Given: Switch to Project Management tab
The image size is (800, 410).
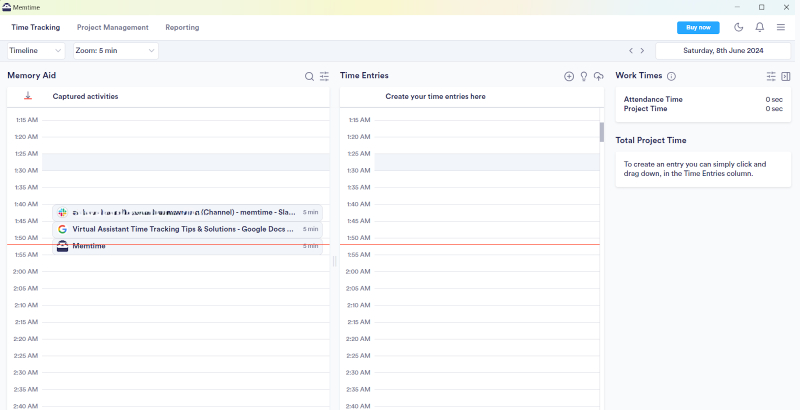Looking at the screenshot, I should tap(113, 28).
